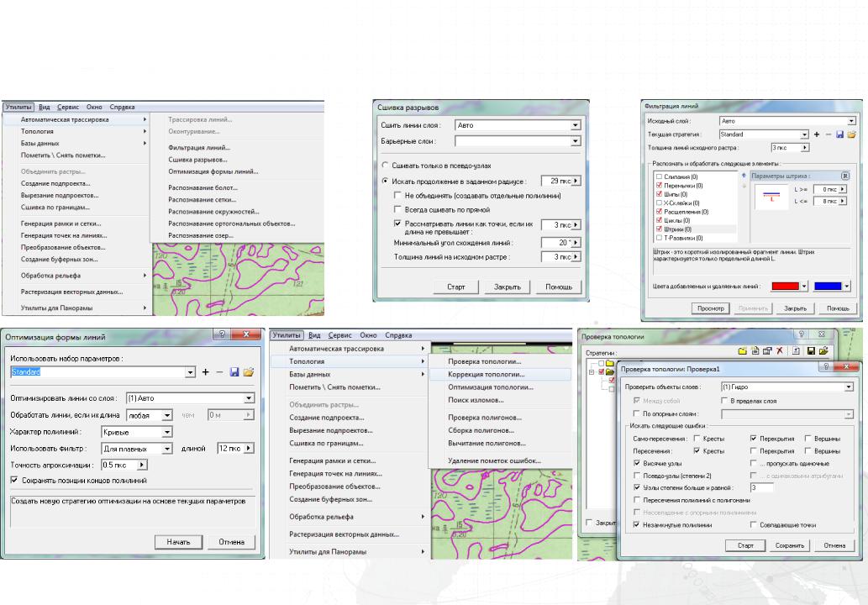Choose Проверка топологии... submenu entry
Image resolution: width=868 pixels, height=605 pixels.
coord(484,361)
